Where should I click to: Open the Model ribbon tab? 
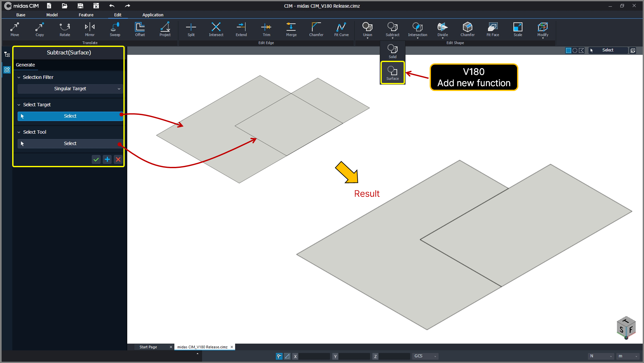(x=52, y=15)
